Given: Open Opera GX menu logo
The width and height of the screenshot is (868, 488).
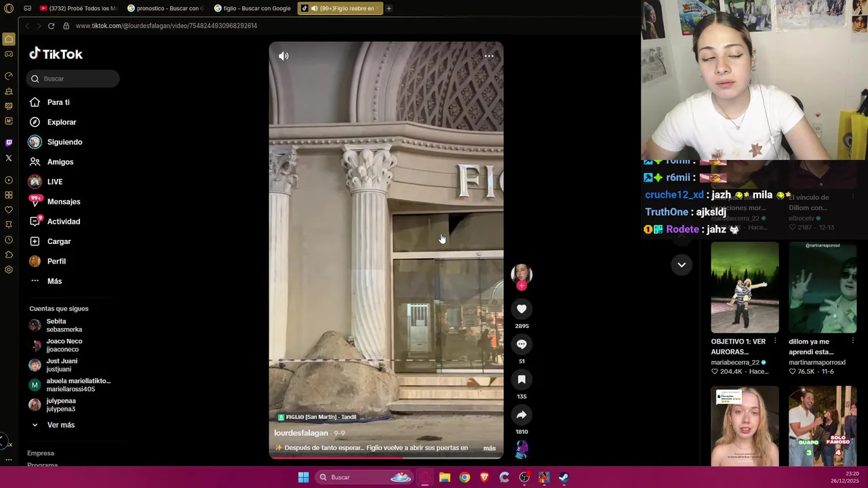Looking at the screenshot, I should (x=9, y=8).
